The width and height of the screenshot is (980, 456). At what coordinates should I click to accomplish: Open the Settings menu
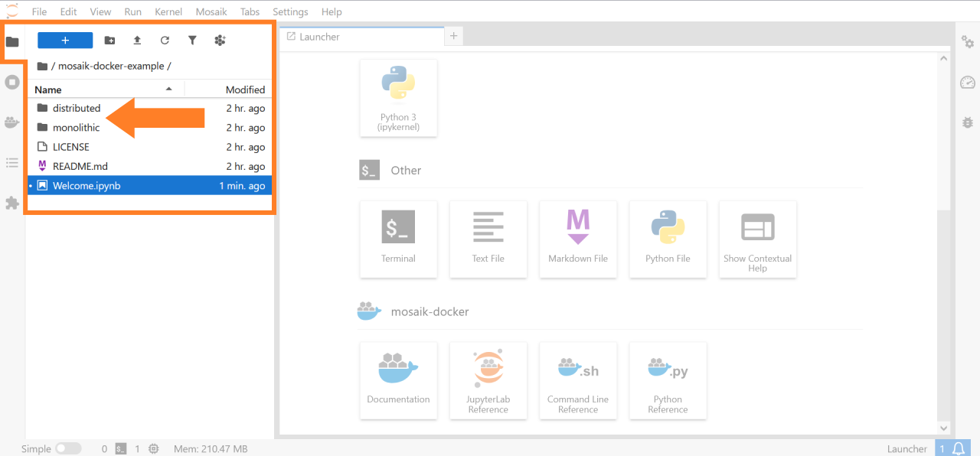point(290,12)
